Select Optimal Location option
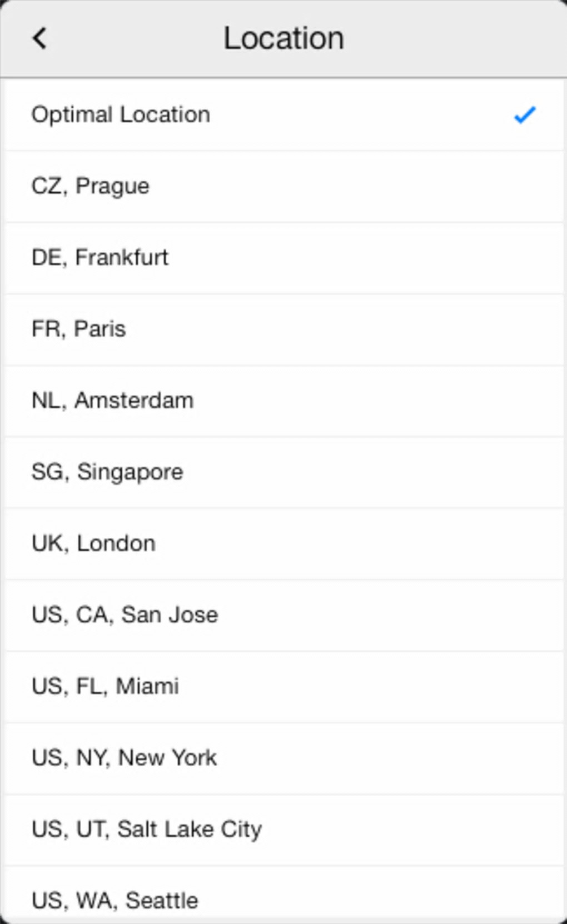 pos(121,115)
